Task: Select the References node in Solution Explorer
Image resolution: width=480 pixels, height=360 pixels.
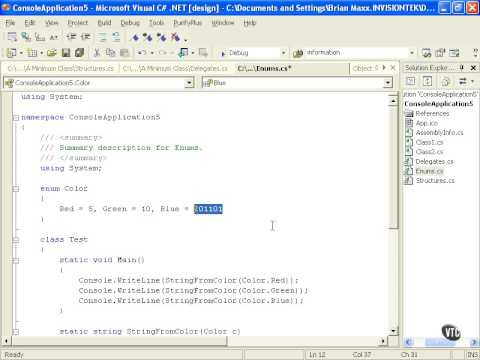Action: (x=432, y=114)
